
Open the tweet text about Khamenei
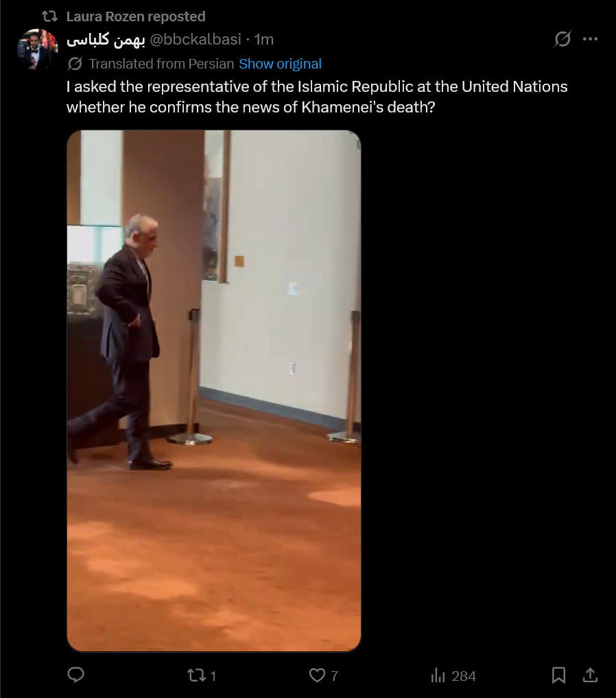317,97
